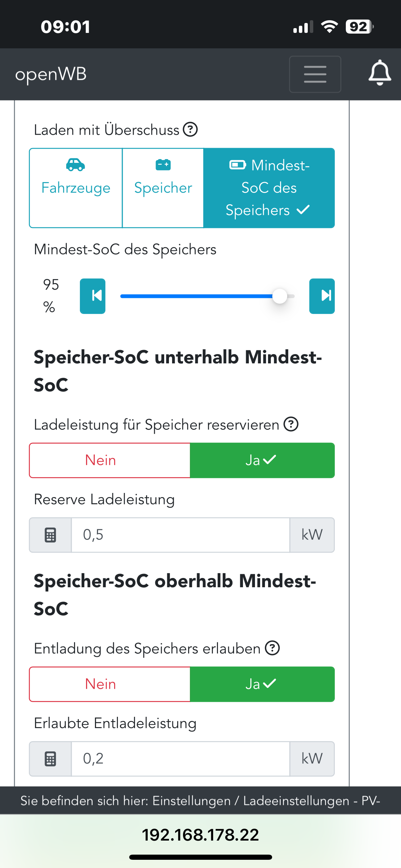
Task: Select Fahrzeuge surplus priority option
Action: pyautogui.click(x=76, y=188)
